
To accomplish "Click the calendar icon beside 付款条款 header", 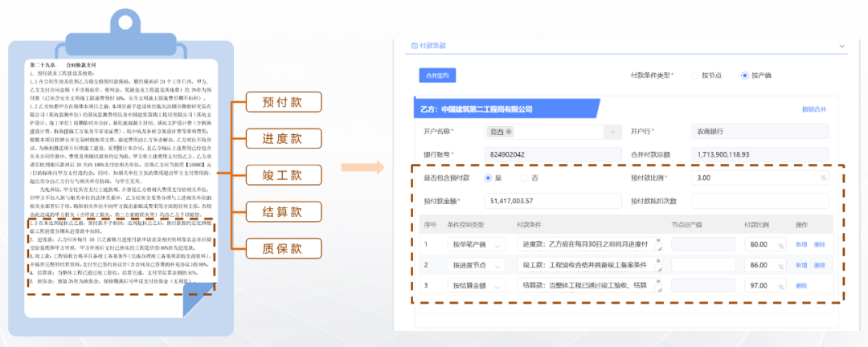I will tap(415, 47).
